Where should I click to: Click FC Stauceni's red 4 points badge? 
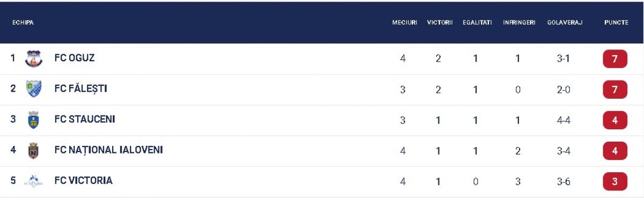(615, 120)
